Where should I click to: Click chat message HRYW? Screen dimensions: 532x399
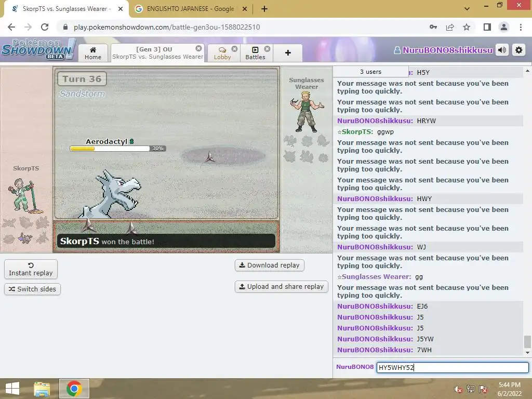426,121
